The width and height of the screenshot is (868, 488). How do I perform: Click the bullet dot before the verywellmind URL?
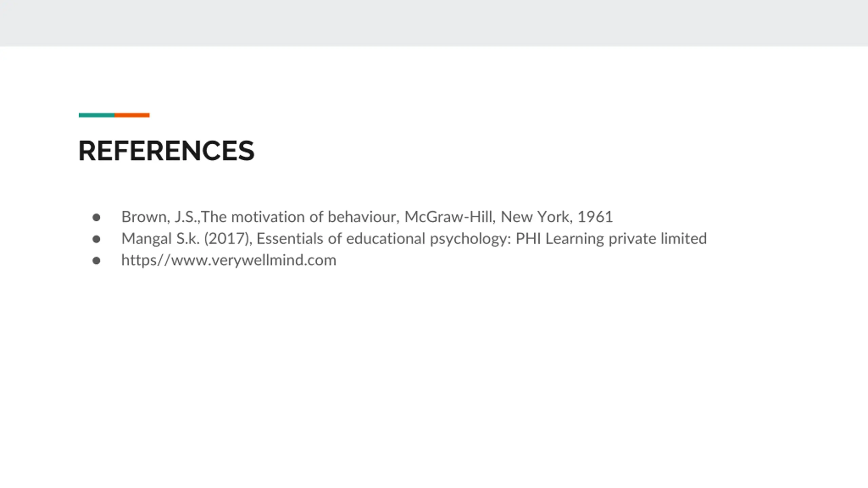click(96, 261)
